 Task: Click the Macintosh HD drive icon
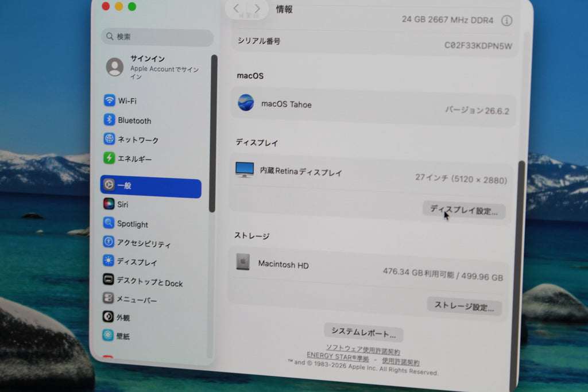pos(243,262)
